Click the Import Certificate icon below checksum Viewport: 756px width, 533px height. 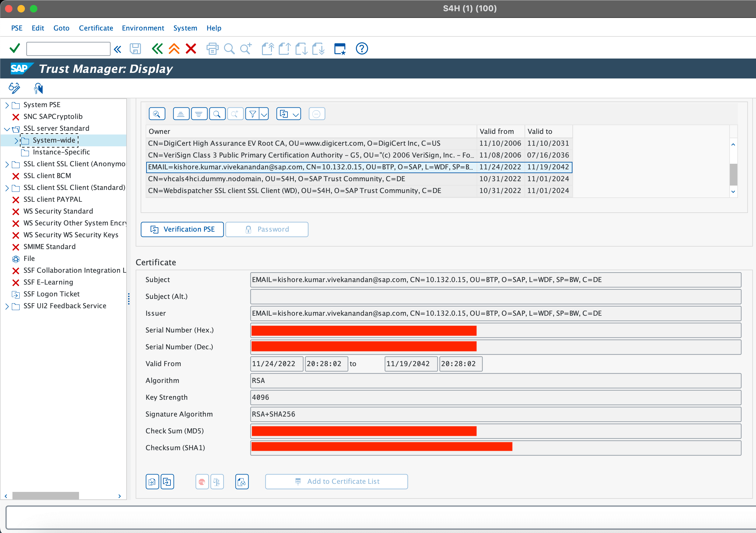[152, 482]
